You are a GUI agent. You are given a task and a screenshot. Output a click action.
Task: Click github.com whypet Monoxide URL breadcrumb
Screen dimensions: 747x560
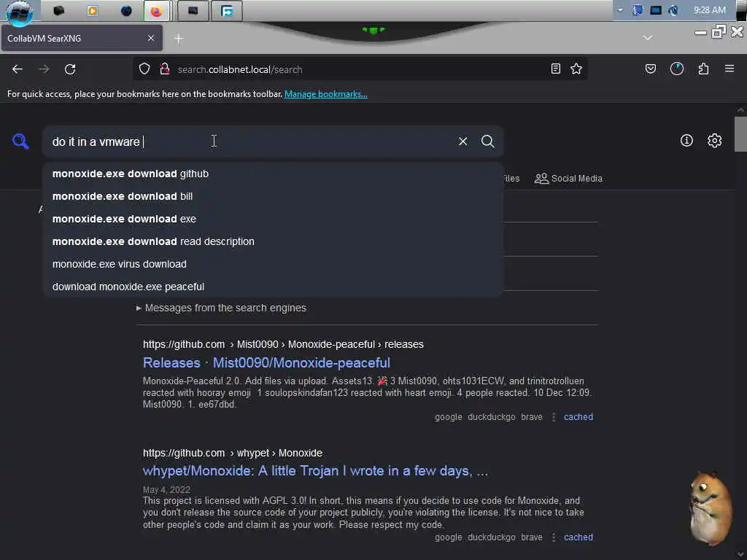(x=233, y=453)
